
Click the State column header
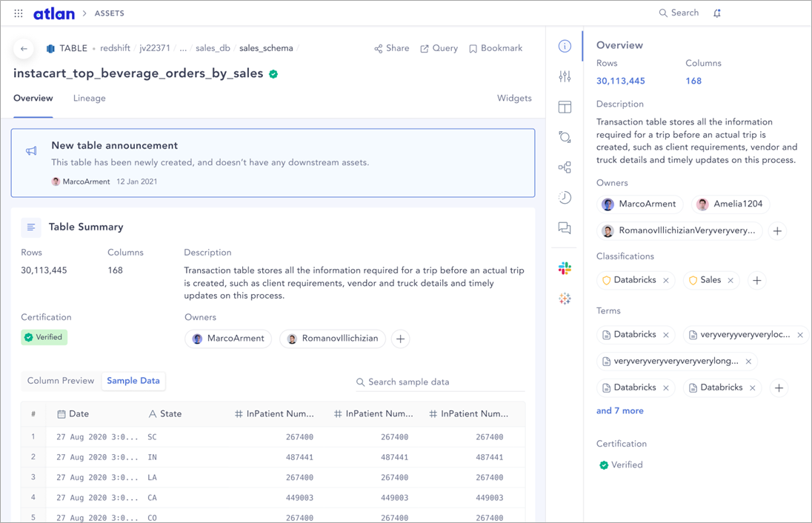coord(165,414)
